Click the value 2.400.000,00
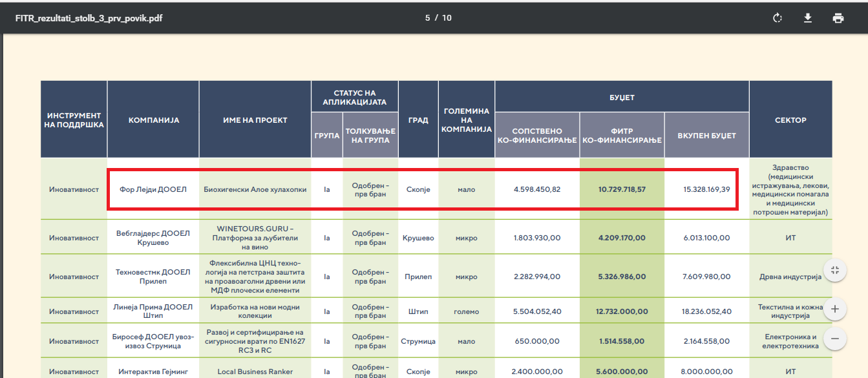This screenshot has width=868, height=378. click(x=537, y=372)
